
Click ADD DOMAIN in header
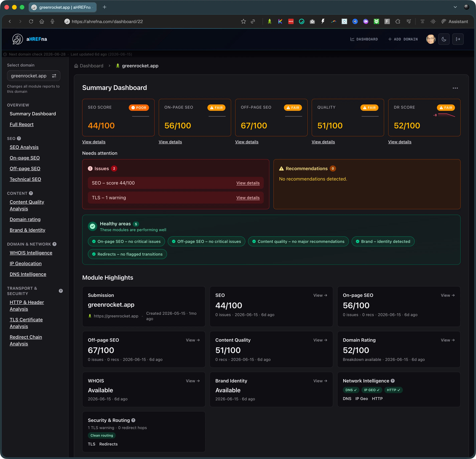pos(403,39)
